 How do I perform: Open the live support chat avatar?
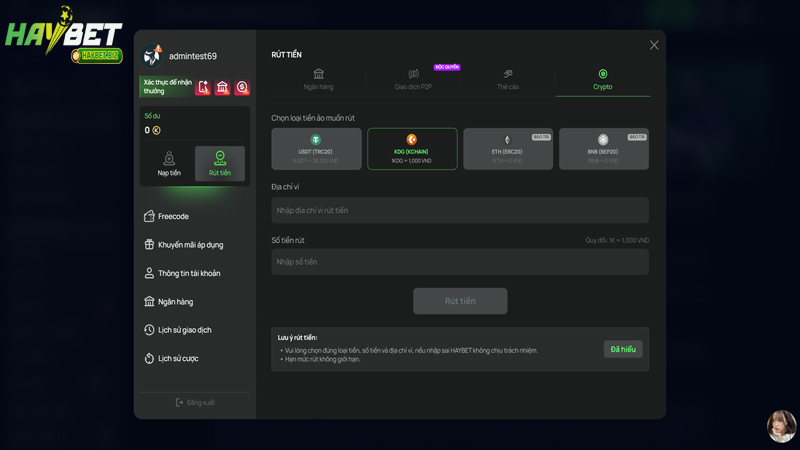[781, 426]
